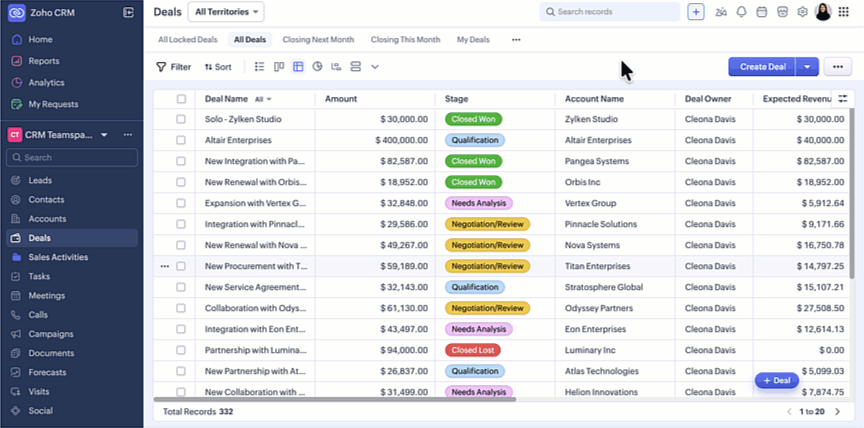864x428 pixels.
Task: Switch to chart view icon
Action: 317,67
